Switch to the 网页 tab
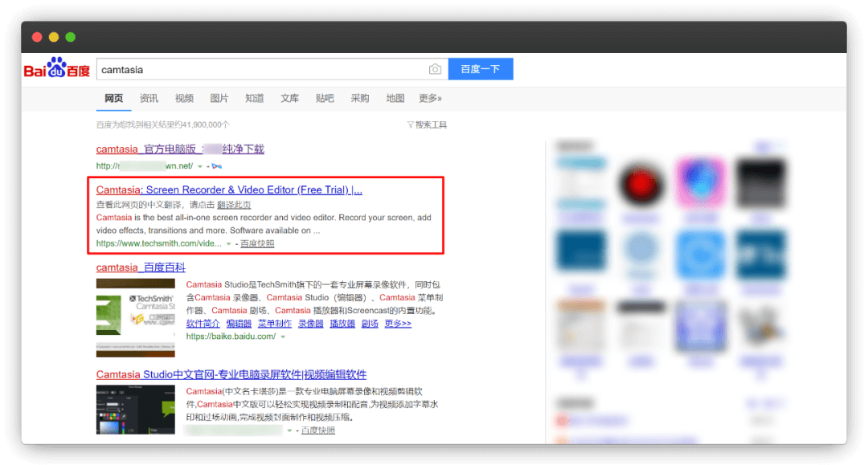The width and height of the screenshot is (868, 465). (x=113, y=99)
